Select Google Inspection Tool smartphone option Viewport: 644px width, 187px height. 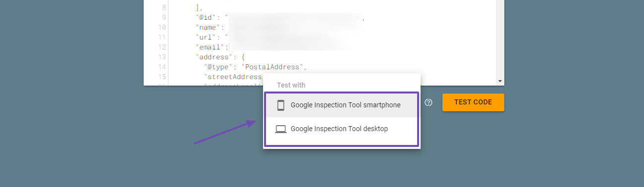point(342,105)
